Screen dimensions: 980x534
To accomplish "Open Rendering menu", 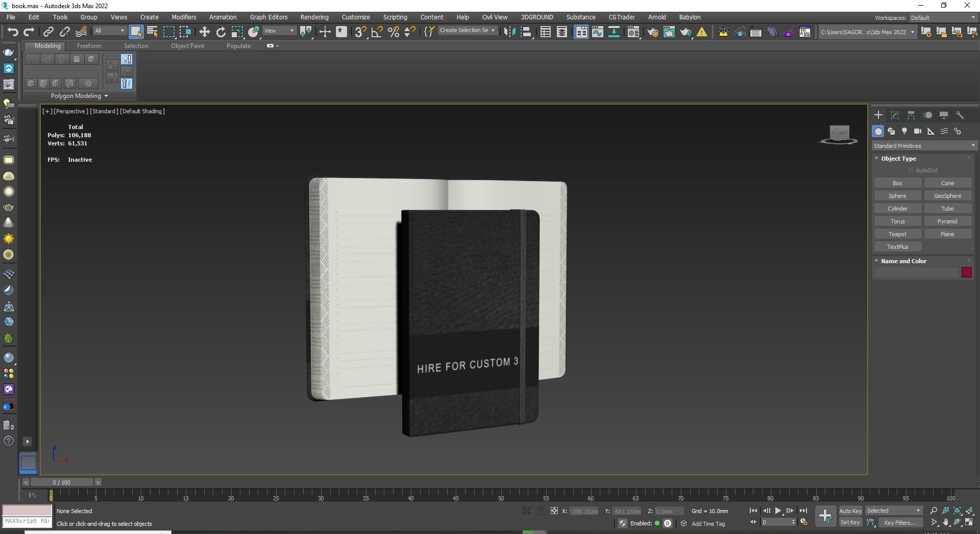I will point(314,17).
